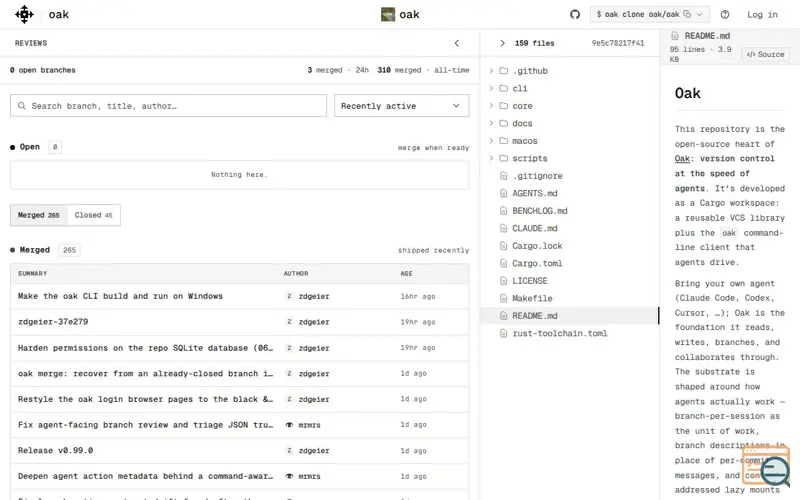Click the '310 merged all-time' stat
Image resolution: width=800 pixels, height=500 pixels.
pos(423,70)
